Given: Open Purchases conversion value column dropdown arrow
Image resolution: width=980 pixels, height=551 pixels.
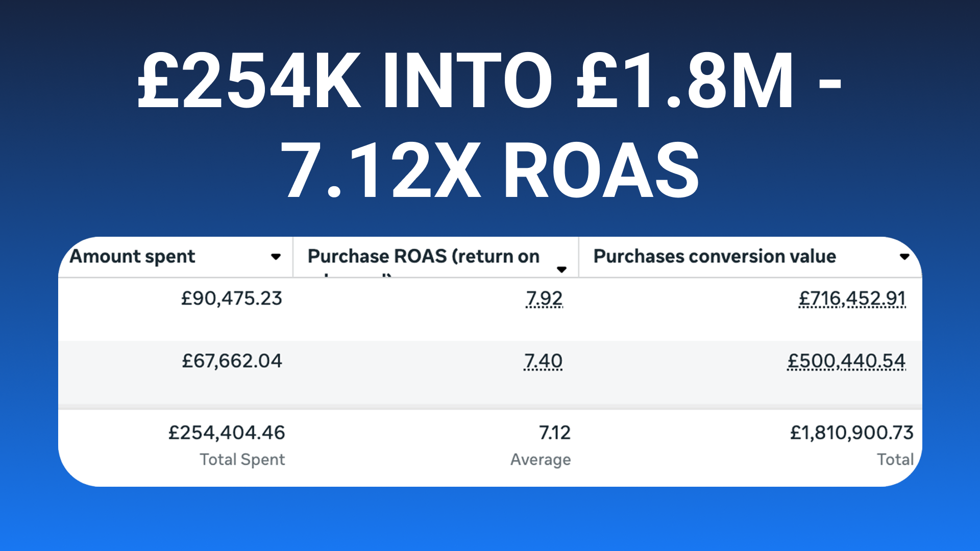Looking at the screenshot, I should 904,257.
